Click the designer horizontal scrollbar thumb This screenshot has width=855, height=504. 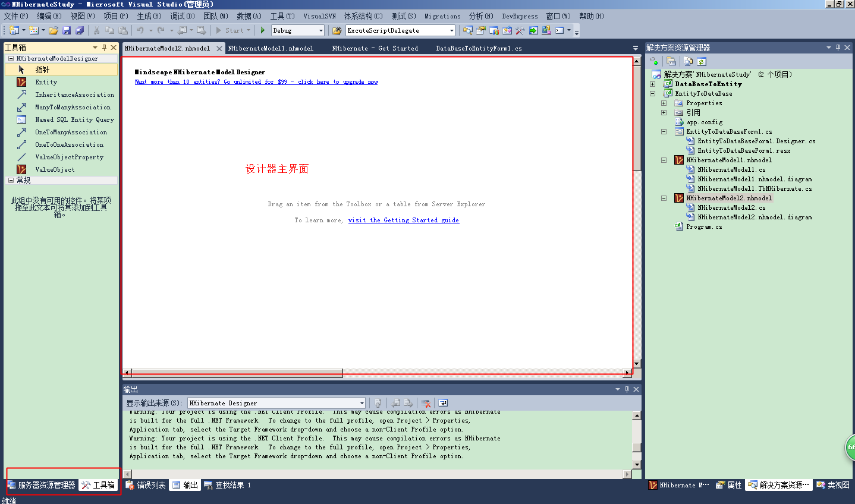coord(237,373)
